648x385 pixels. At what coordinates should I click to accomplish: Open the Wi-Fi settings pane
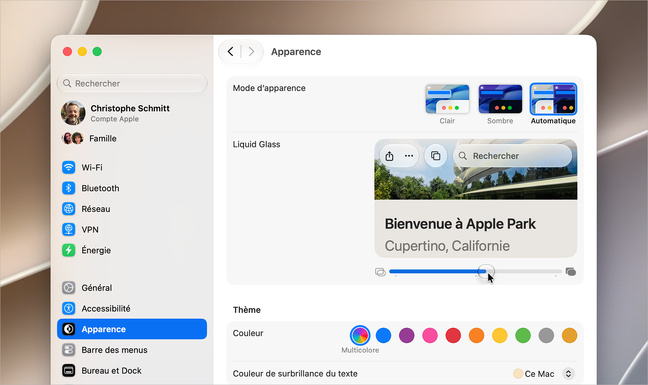coord(132,167)
